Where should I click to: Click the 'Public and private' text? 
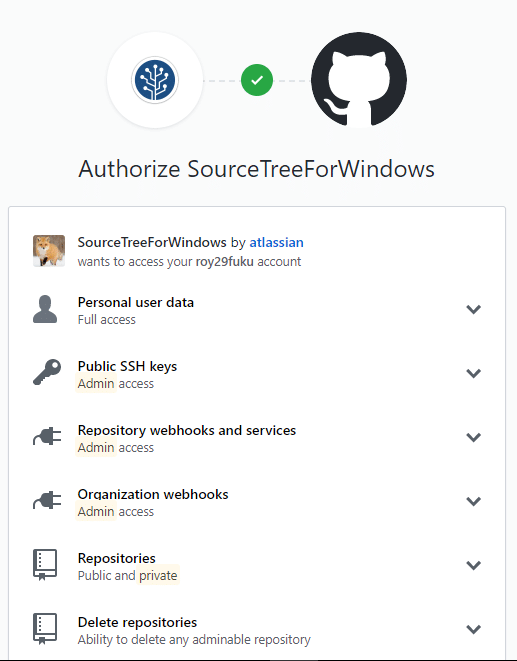127,575
